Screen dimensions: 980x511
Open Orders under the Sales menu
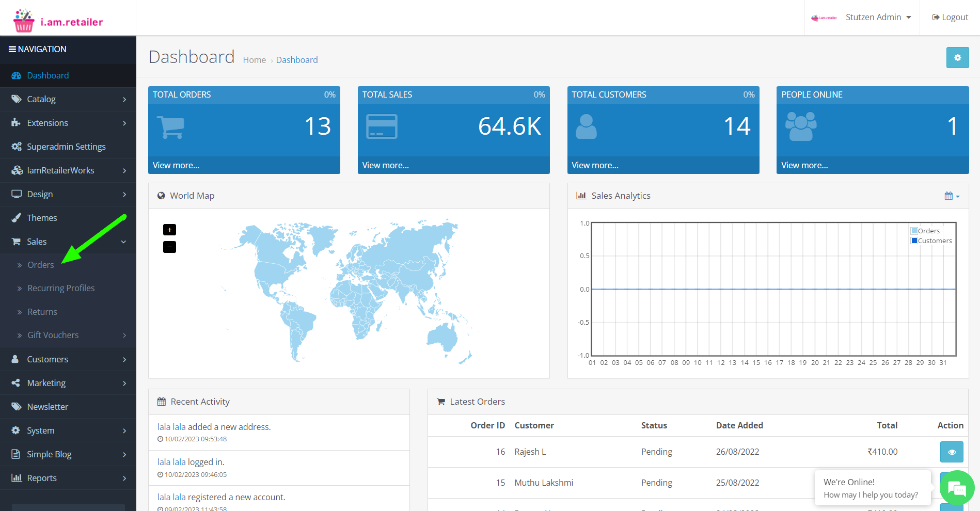(41, 265)
